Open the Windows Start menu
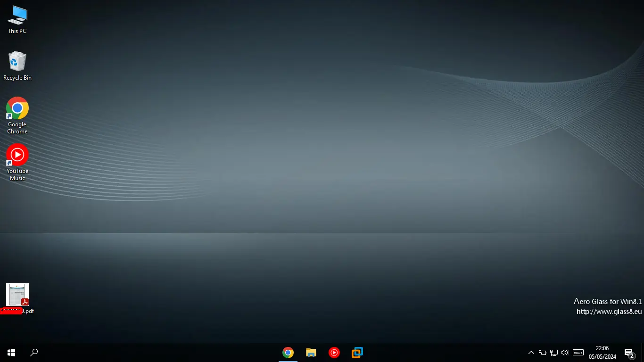Image resolution: width=644 pixels, height=362 pixels. point(11,353)
